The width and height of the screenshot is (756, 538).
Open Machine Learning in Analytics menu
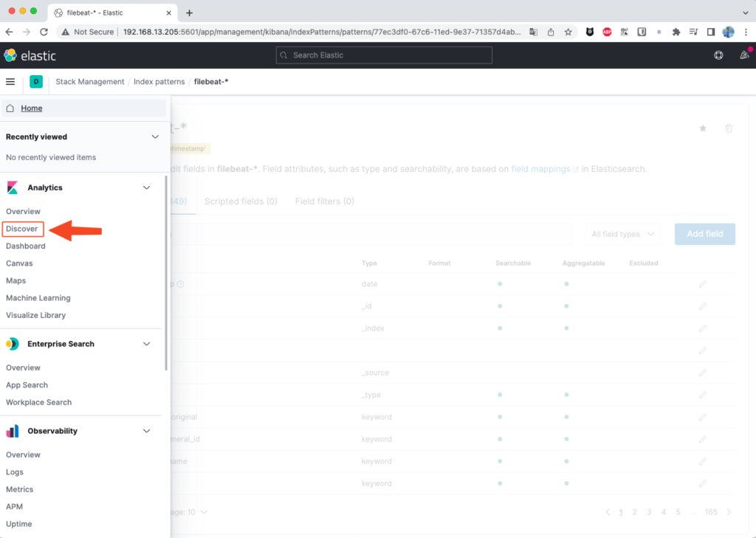[x=38, y=298]
